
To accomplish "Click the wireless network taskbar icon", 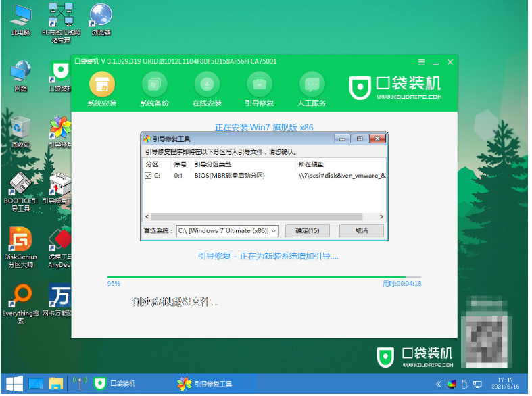I will (79, 383).
